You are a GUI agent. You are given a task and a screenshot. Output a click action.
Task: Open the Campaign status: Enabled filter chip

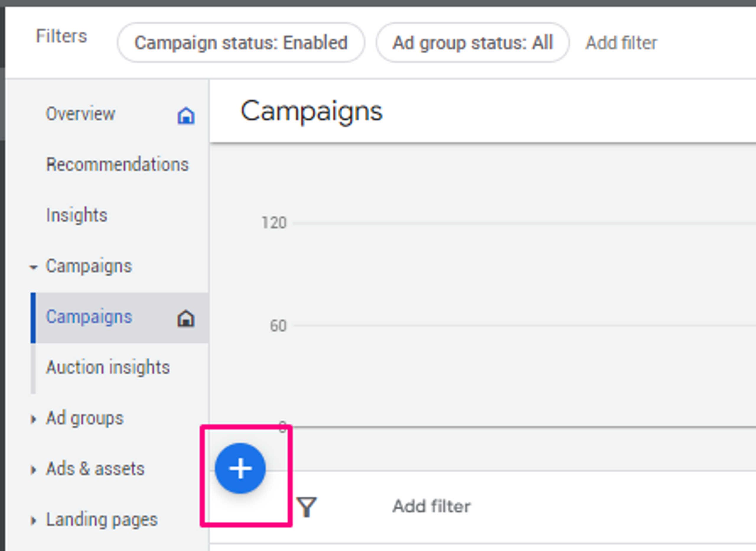pos(241,43)
